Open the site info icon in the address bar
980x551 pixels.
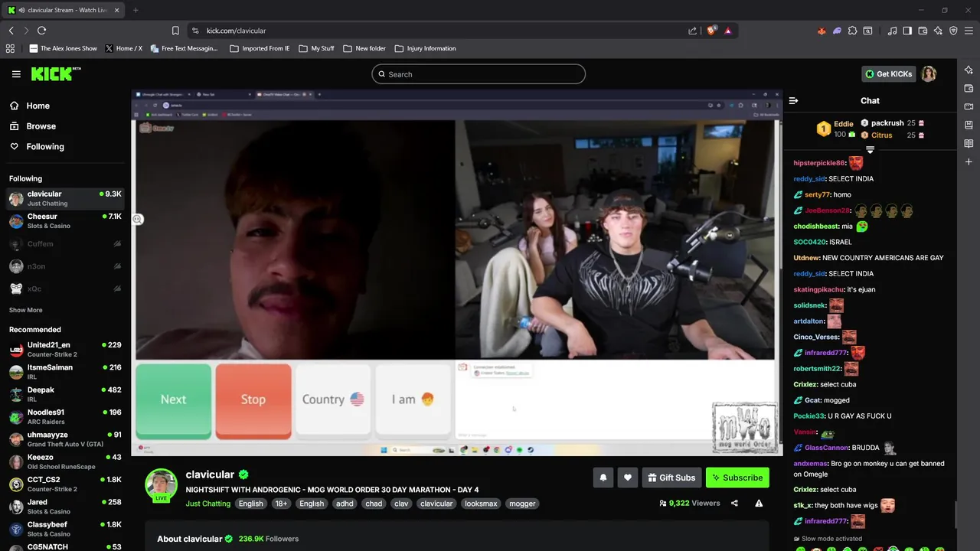pyautogui.click(x=195, y=31)
